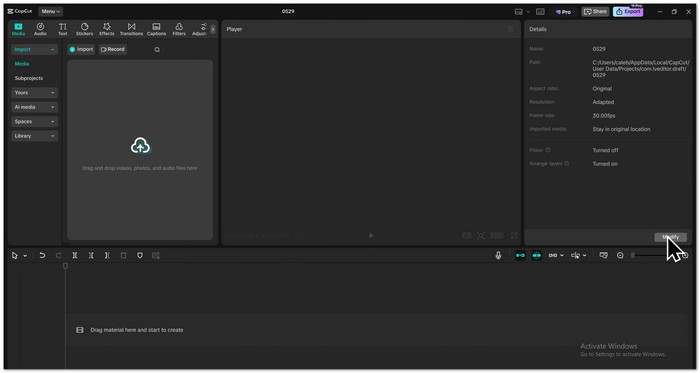Viewport: 700px width, 373px height.
Task: Switch to the Text tab
Action: tap(62, 29)
